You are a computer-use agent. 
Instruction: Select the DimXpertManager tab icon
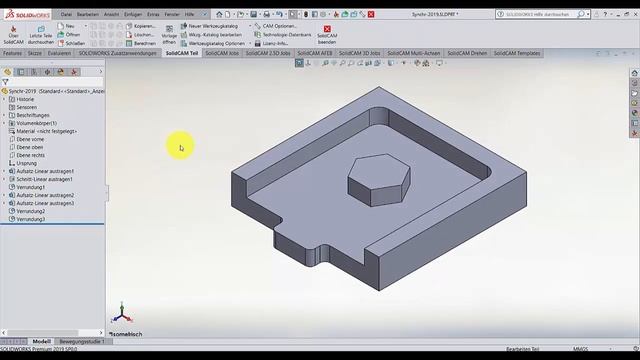[x=47, y=72]
